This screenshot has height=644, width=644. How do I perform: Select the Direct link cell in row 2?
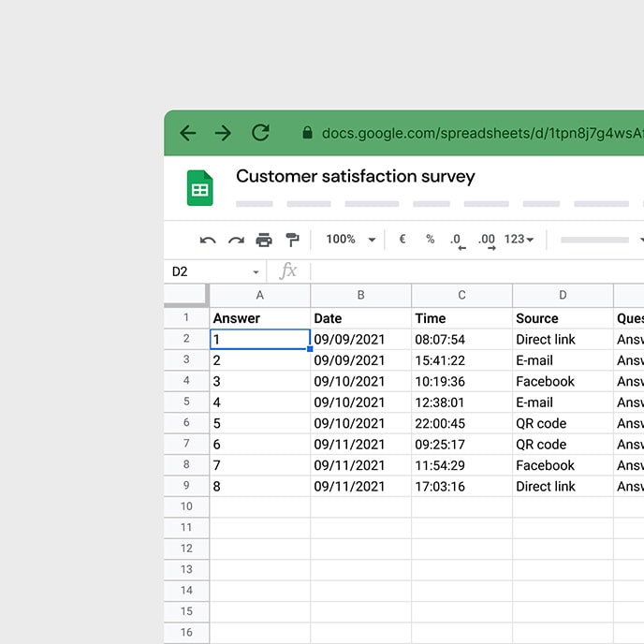pos(563,339)
